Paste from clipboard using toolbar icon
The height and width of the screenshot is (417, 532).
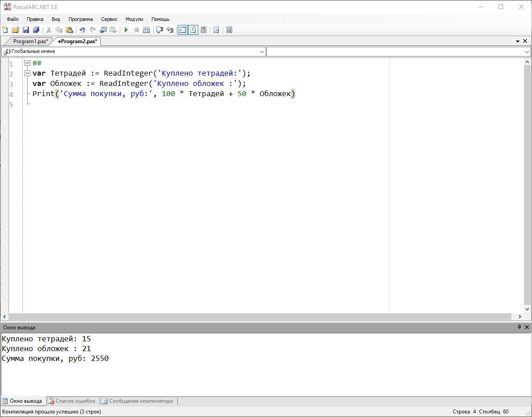coord(70,30)
